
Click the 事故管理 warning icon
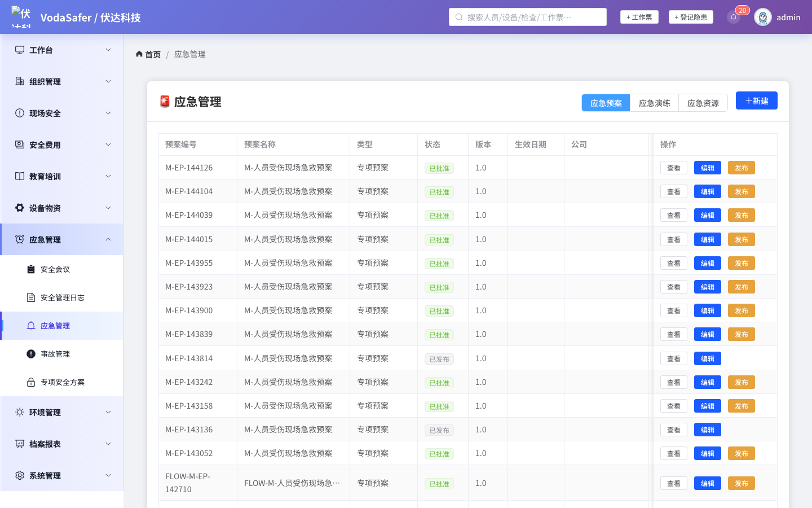click(x=31, y=354)
